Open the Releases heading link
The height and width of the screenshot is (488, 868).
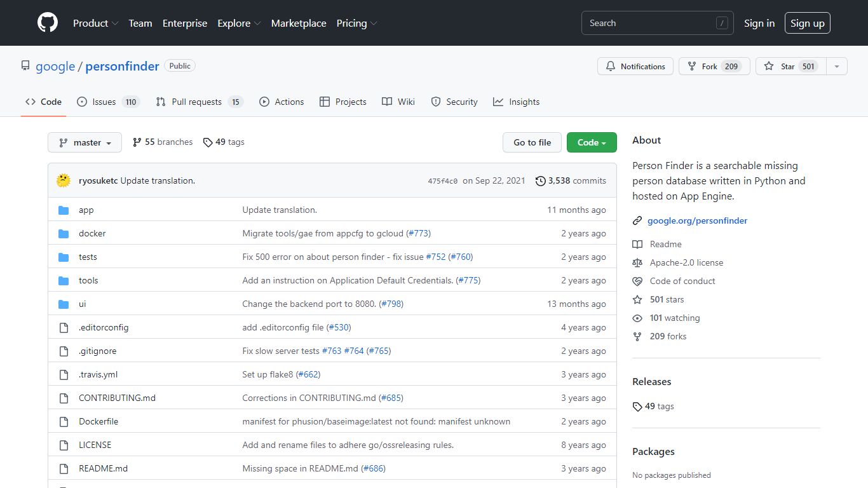[652, 381]
